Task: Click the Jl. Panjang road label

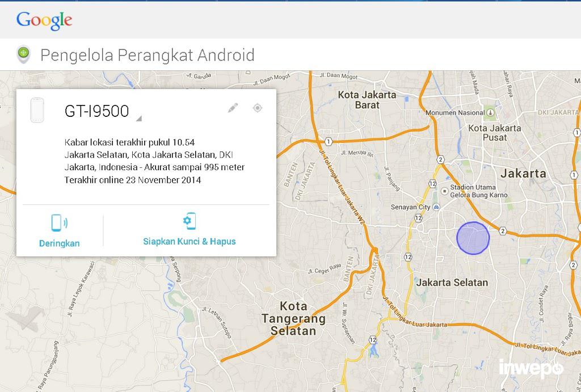Action: [x=392, y=179]
